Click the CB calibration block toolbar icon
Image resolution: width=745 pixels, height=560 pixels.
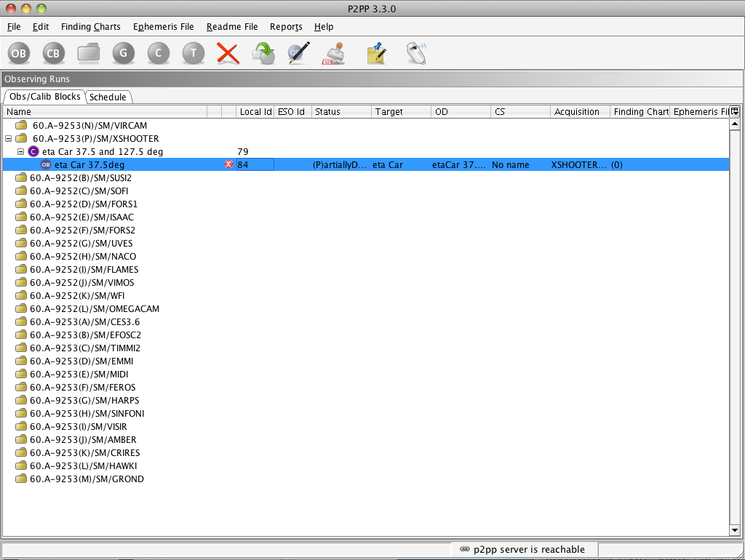(53, 53)
